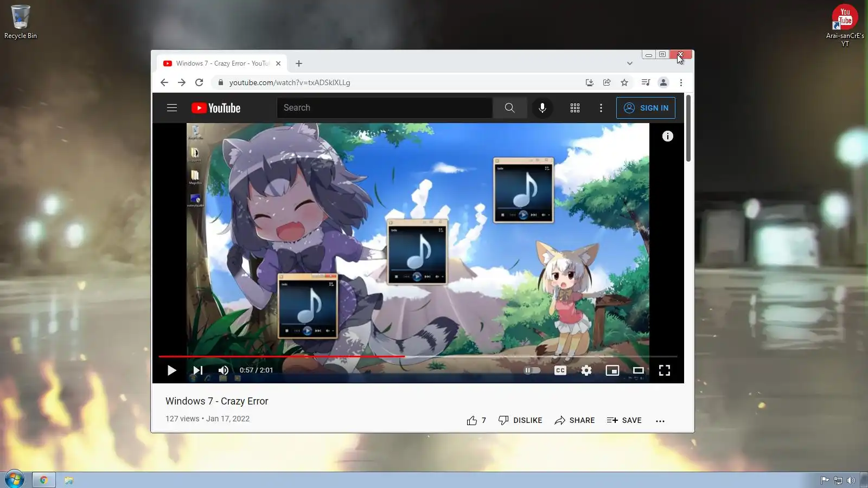Image resolution: width=868 pixels, height=488 pixels.
Task: SAVE the video to a playlist
Action: (624, 420)
